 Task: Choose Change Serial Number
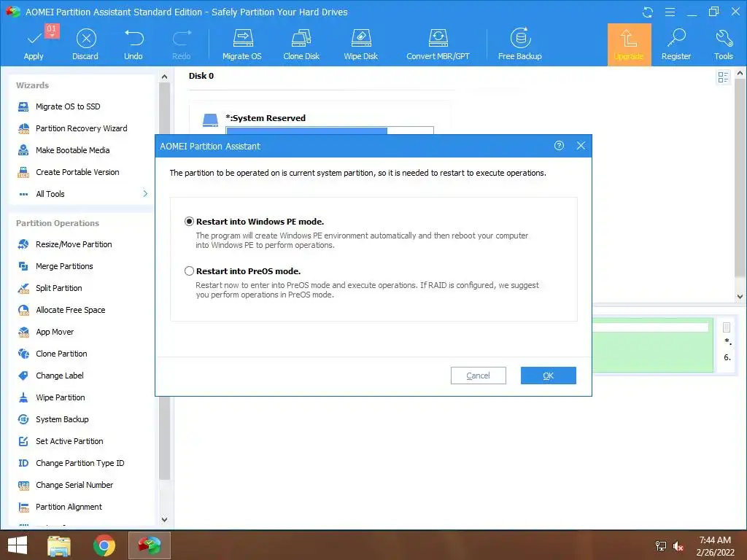(x=74, y=485)
